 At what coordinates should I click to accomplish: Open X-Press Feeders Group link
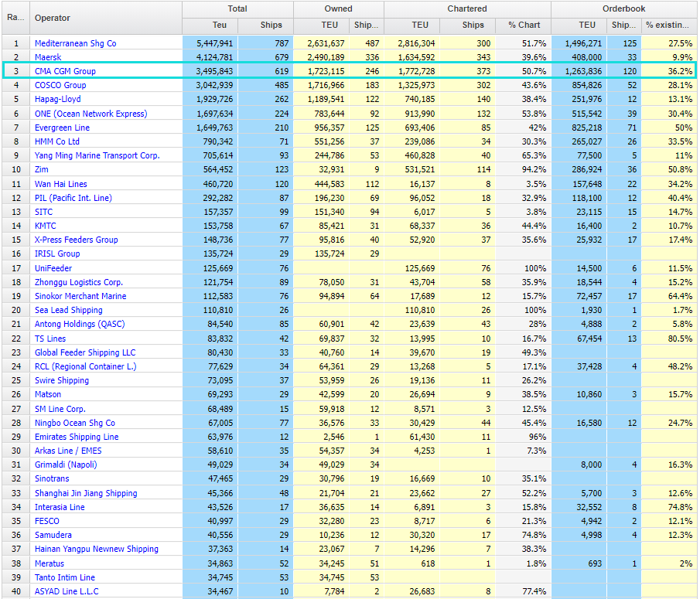[x=77, y=240]
